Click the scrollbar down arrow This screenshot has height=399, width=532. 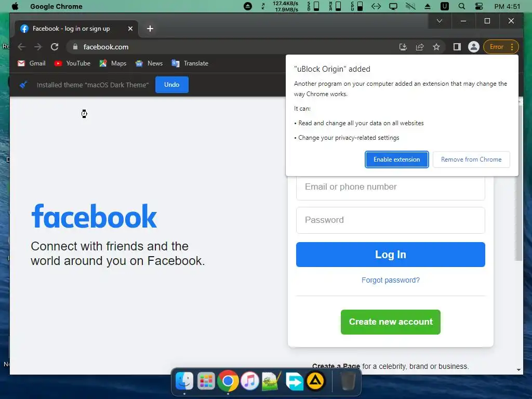519,370
